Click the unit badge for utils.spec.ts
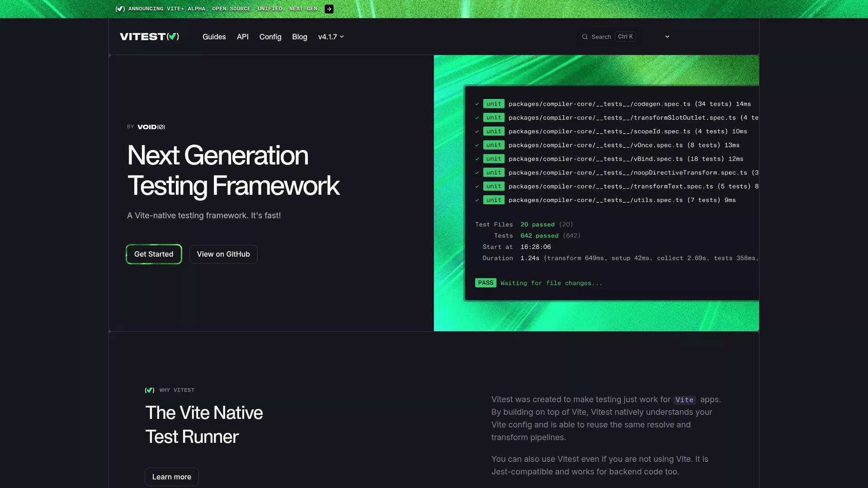868x488 pixels. click(x=494, y=200)
